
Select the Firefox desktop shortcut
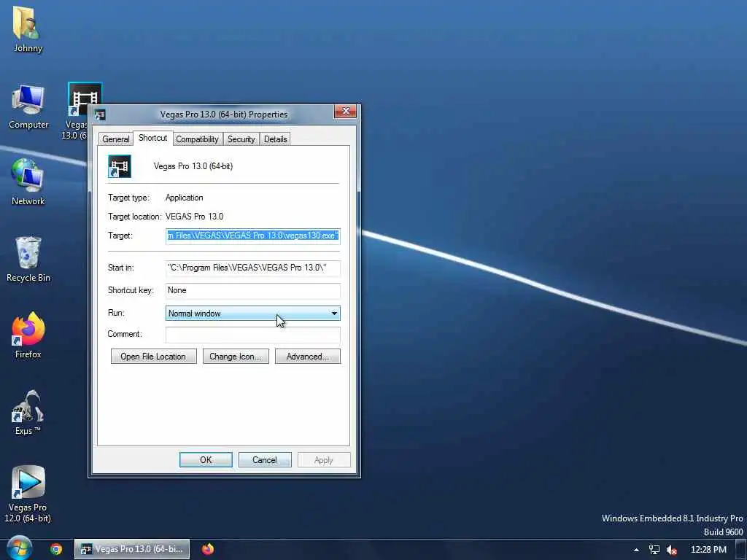(x=28, y=335)
